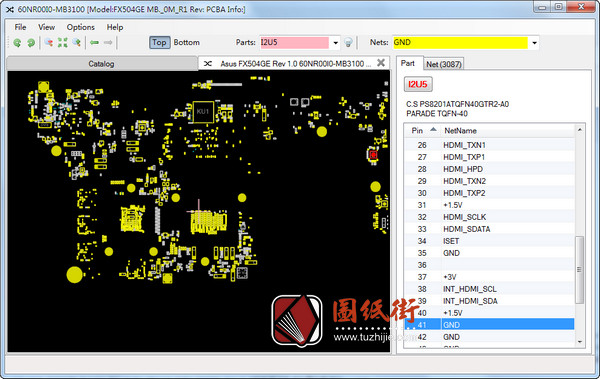Select pin 30 HDMI_TXP2 row
Screen dimensions: 600x379
click(489, 193)
